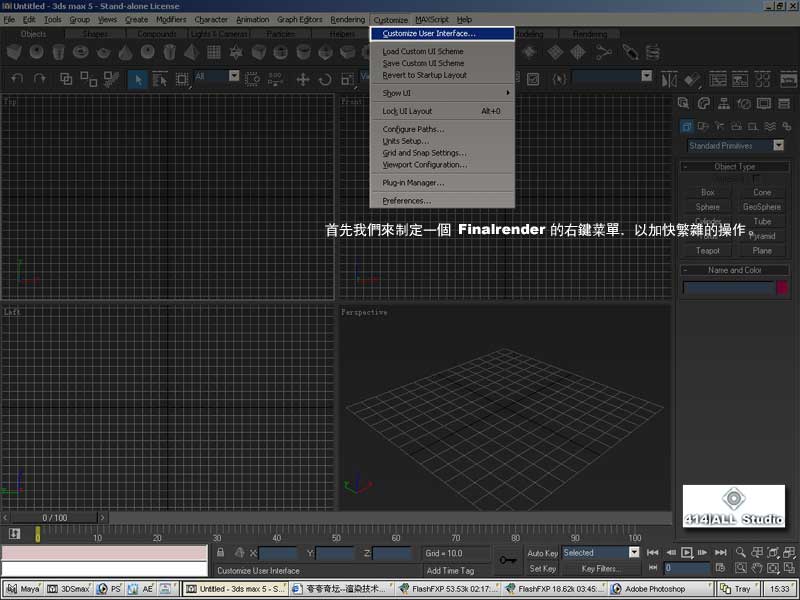Screen dimensions: 800x600
Task: Open Preferences from Customize menu
Action: (442, 201)
